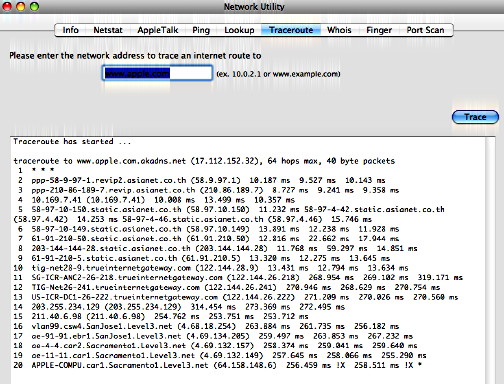
Task: Click hop 14 203.255.234.129 line
Action: point(179,307)
